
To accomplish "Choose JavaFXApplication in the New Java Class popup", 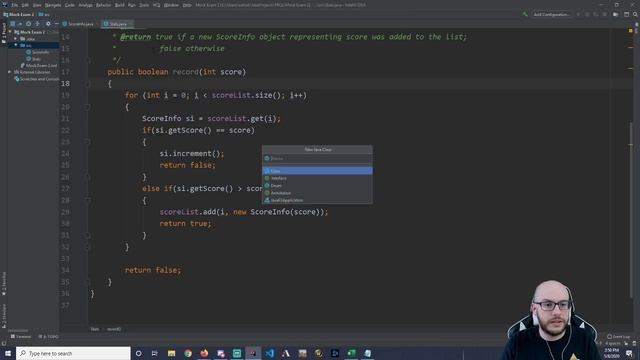I will (x=317, y=200).
